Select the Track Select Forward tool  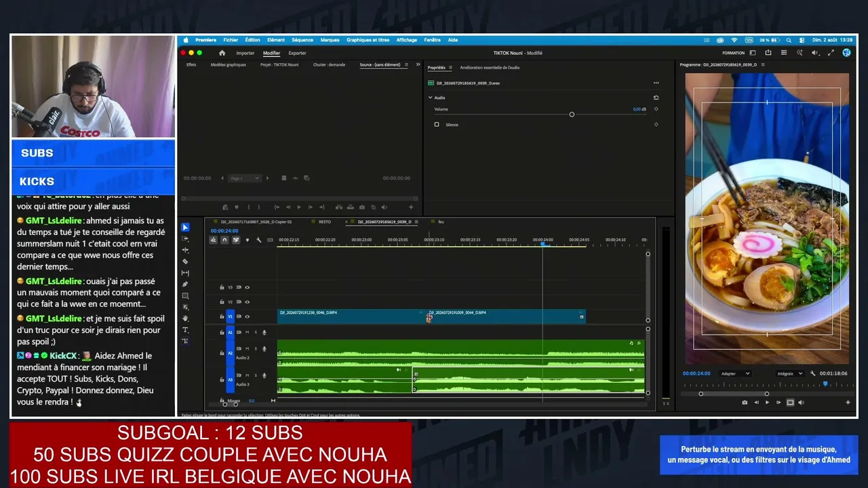(185, 239)
